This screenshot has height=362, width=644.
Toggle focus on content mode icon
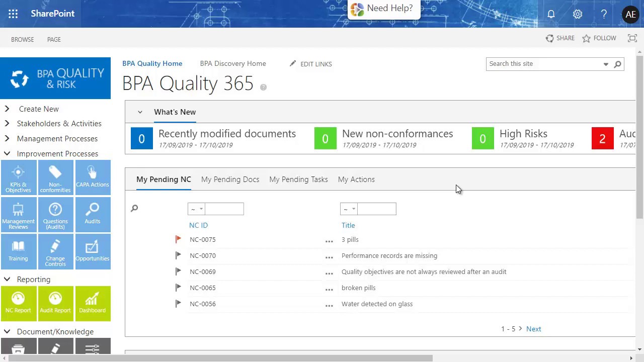pyautogui.click(x=632, y=38)
